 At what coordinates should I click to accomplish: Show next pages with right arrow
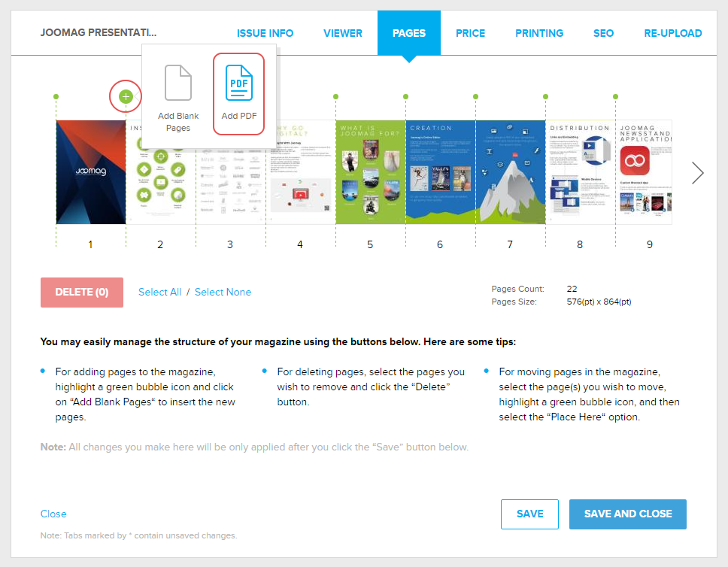click(698, 173)
